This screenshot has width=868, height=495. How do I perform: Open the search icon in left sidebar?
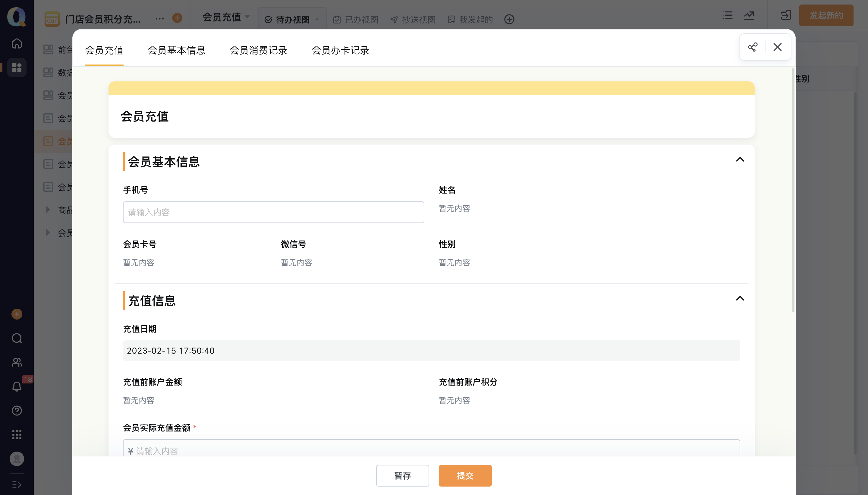tap(17, 338)
